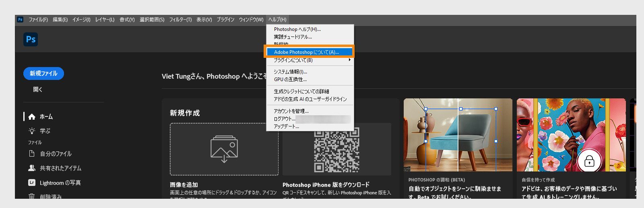Click Photoshop iPhone 版をダウンロード heading
This screenshot has width=644, height=208.
326,185
